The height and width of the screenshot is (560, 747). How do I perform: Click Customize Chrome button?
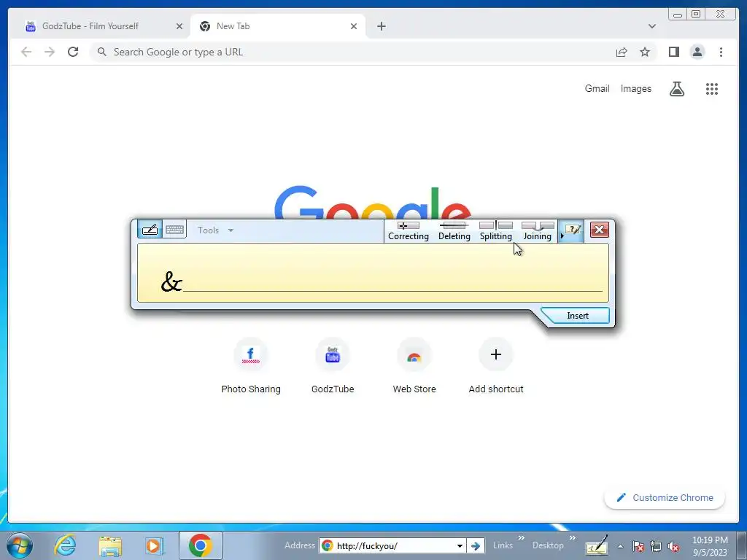click(x=665, y=497)
